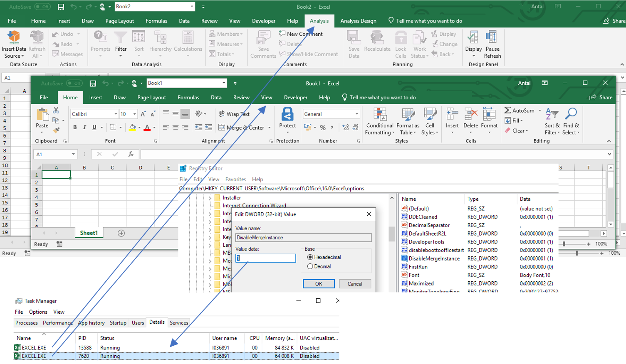Click Cut scissors icon in Book1

(56, 111)
